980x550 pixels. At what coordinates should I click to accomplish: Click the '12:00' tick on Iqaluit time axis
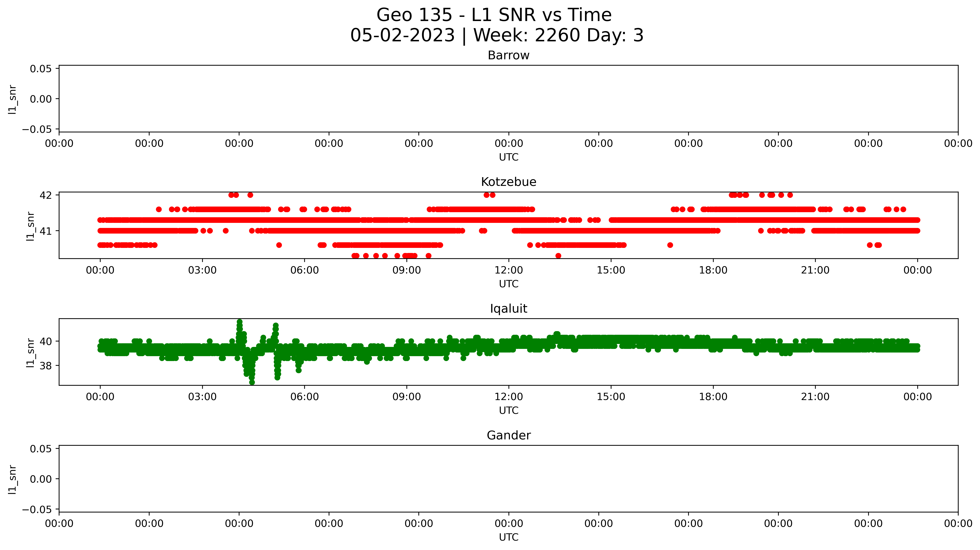point(509,397)
